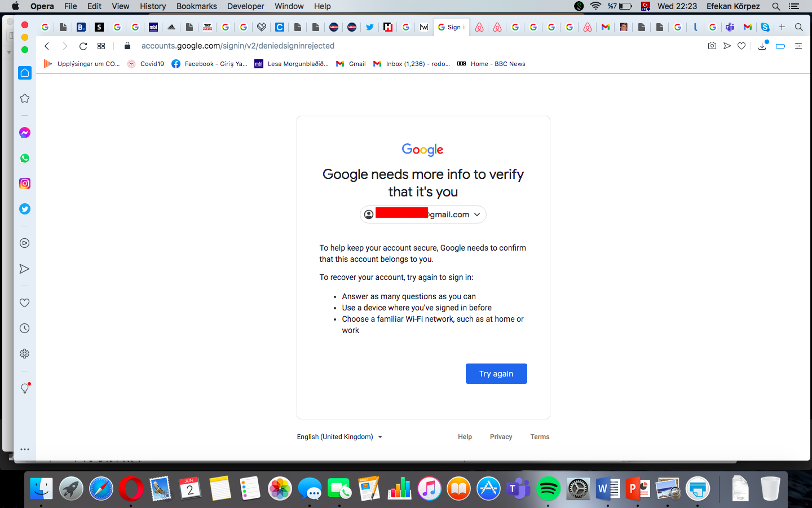Open Spotlight search in the menu bar
The height and width of the screenshot is (508, 812).
776,6
